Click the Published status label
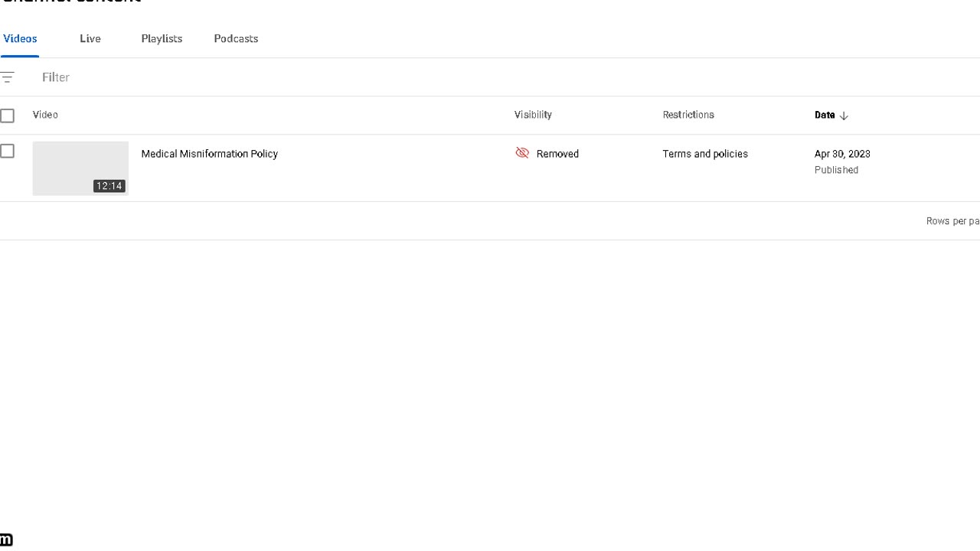This screenshot has width=980, height=551. [x=836, y=170]
